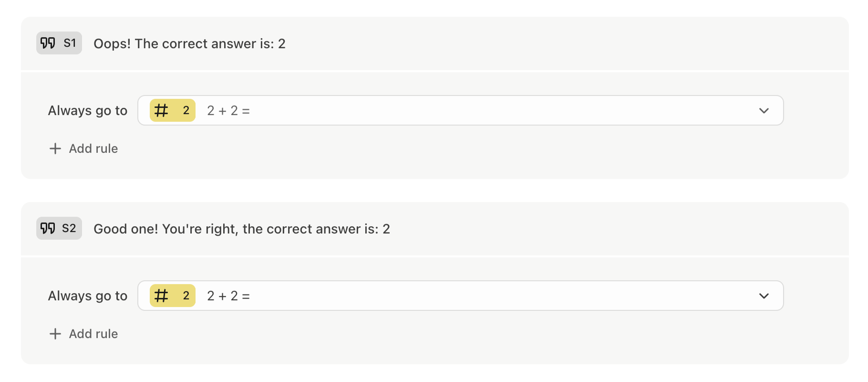
Task: Select the "Good one! You're right" statement title
Action: 241,229
